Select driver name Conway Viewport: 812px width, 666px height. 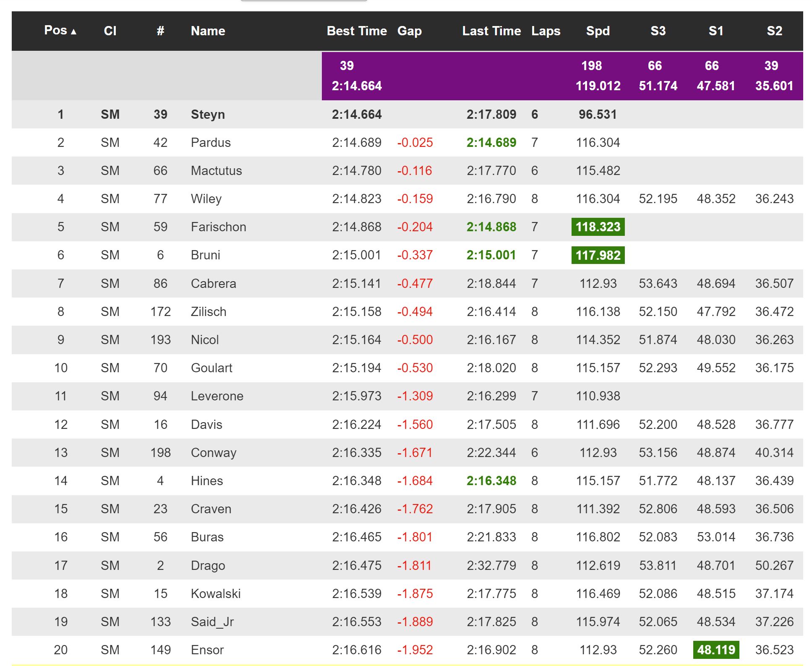coord(214,453)
